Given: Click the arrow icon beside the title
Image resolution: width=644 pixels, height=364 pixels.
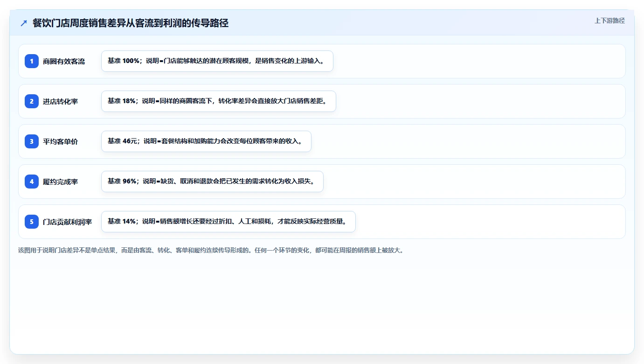Looking at the screenshot, I should coord(24,23).
